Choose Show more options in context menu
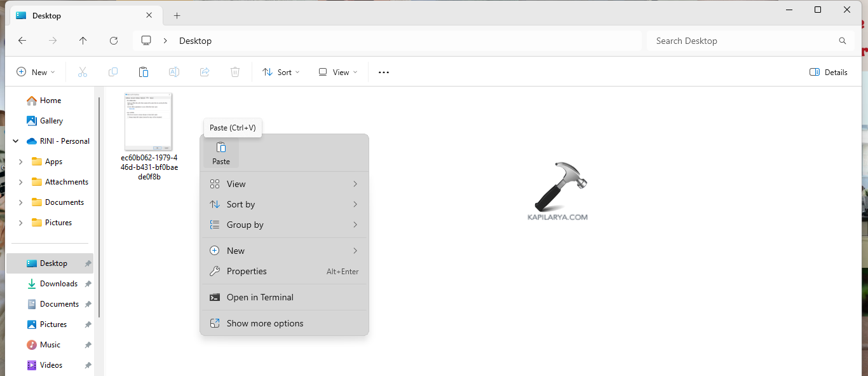This screenshot has height=376, width=868. [x=265, y=323]
